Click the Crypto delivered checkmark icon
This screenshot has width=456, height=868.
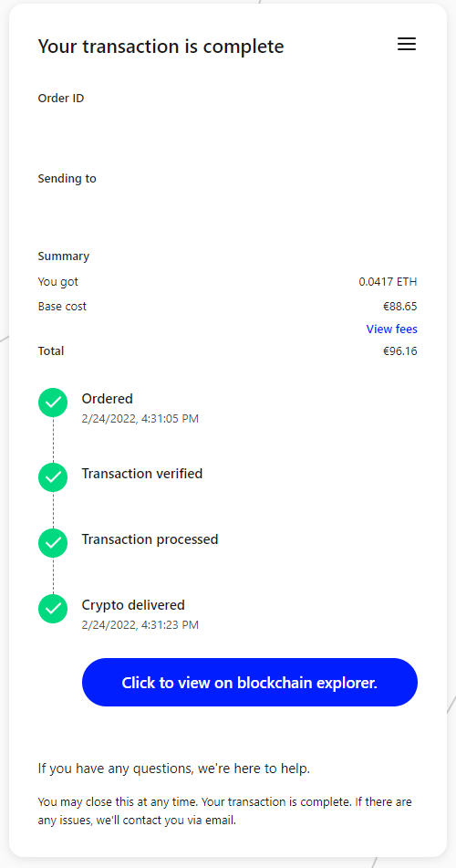[x=53, y=609]
